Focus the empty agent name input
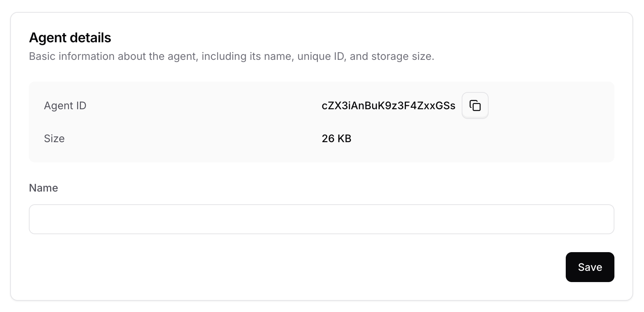The width and height of the screenshot is (644, 312). click(x=321, y=219)
